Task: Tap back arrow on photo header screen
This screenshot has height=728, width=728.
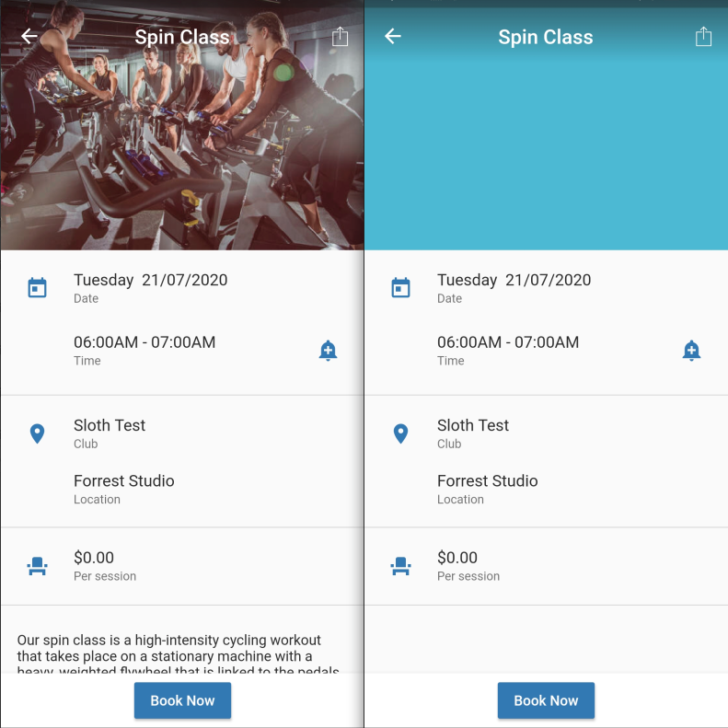Action: pos(29,36)
